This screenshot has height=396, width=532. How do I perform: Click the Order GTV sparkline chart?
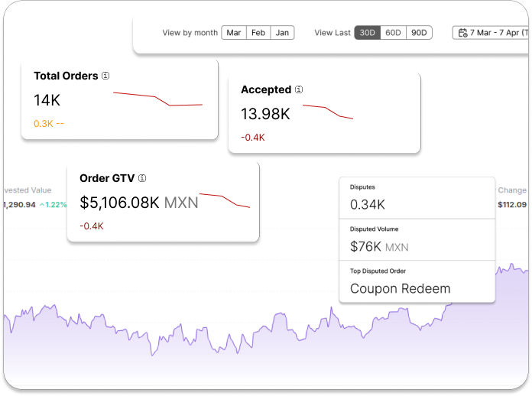(225, 200)
